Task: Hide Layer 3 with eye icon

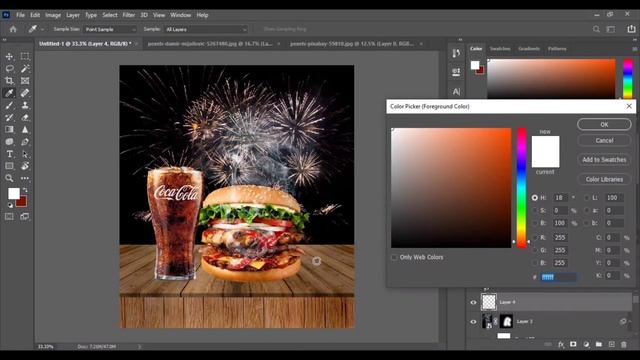Action: click(x=473, y=322)
